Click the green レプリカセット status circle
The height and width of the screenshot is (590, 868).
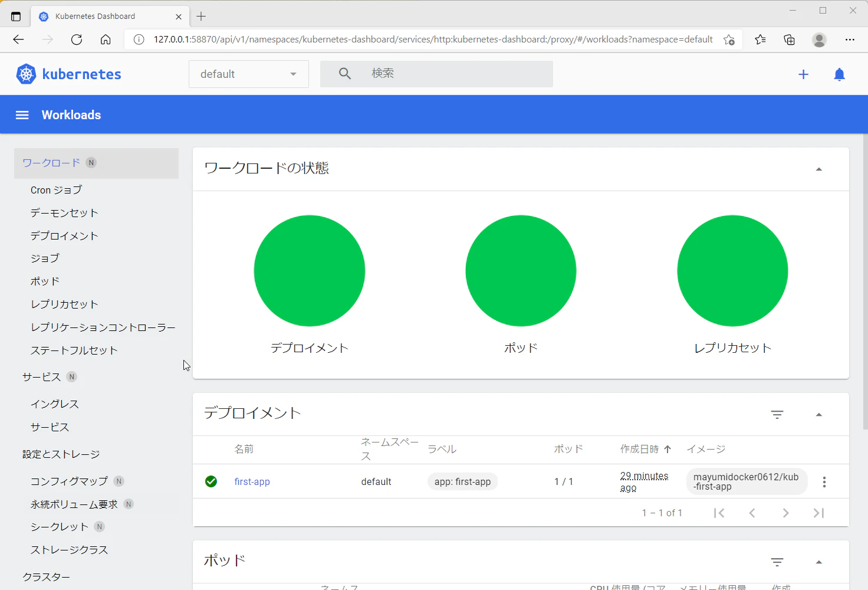click(x=732, y=271)
